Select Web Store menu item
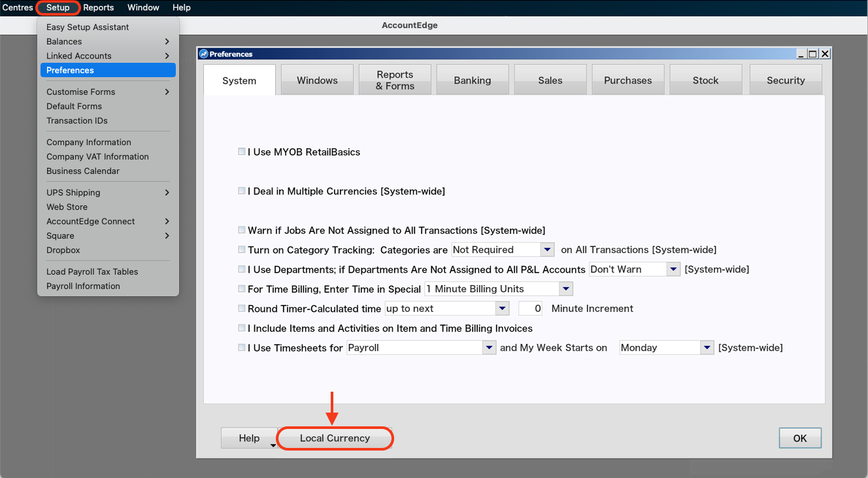 (x=108, y=207)
